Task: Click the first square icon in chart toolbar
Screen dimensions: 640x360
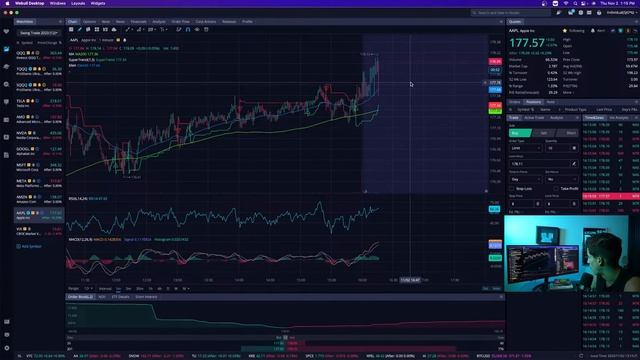Action: (71, 29)
